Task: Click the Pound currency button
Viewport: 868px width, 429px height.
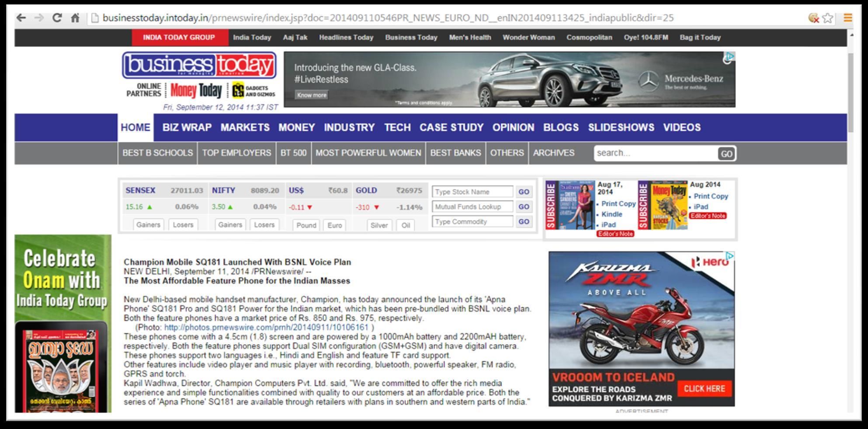Action: pos(306,225)
